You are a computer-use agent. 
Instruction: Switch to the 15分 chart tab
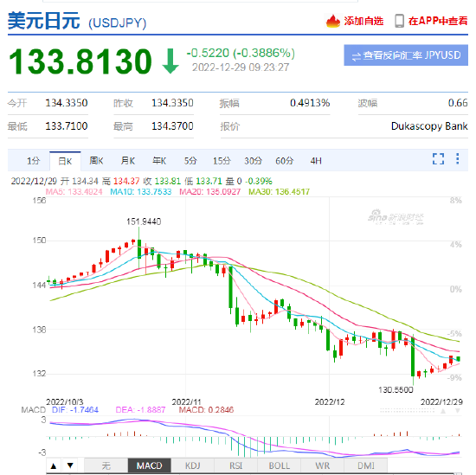click(222, 161)
